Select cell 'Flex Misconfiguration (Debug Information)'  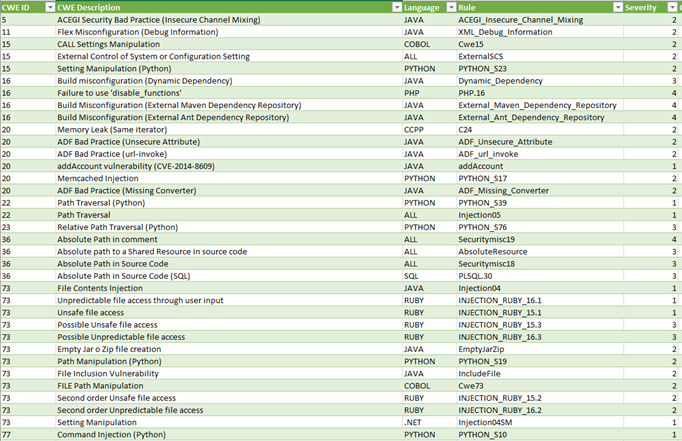pyautogui.click(x=229, y=32)
